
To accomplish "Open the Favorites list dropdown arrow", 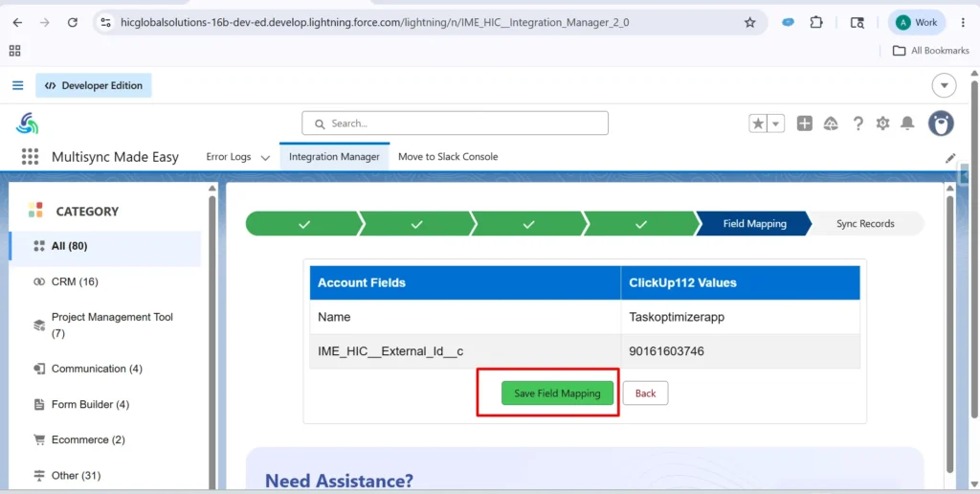I will [776, 123].
